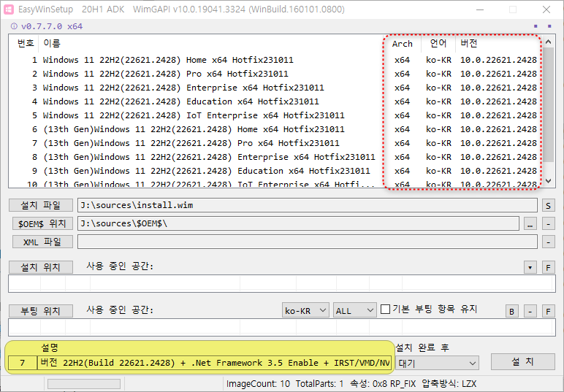Image resolution: width=564 pixels, height=392 pixels.
Task: Click the info icon beside v0.7.7.0 x64
Action: (14, 26)
